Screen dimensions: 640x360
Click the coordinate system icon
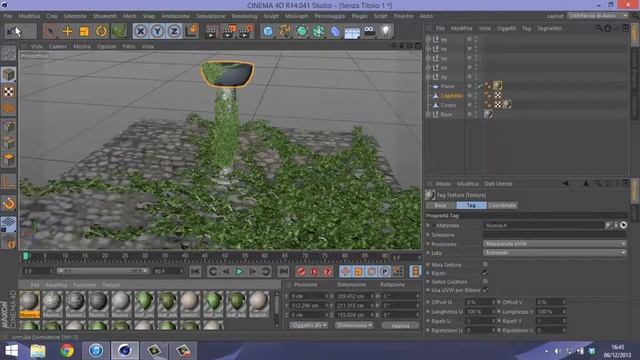pos(191,31)
